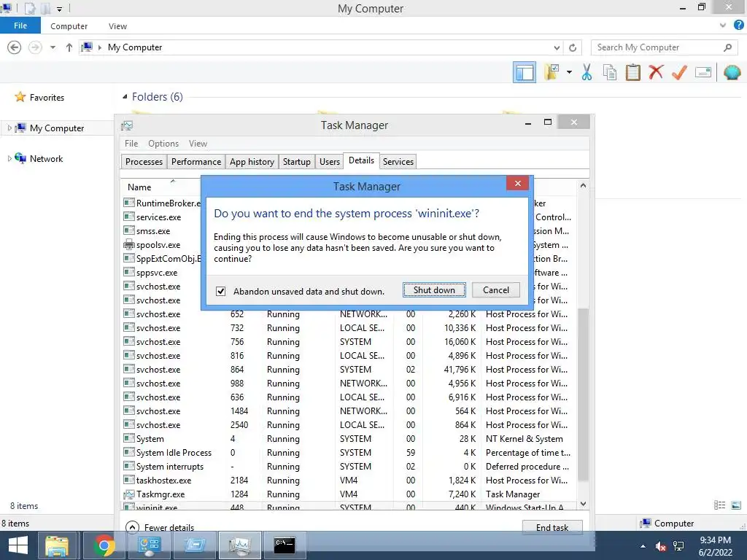Toggle the navigation pane layout icon

pos(524,73)
